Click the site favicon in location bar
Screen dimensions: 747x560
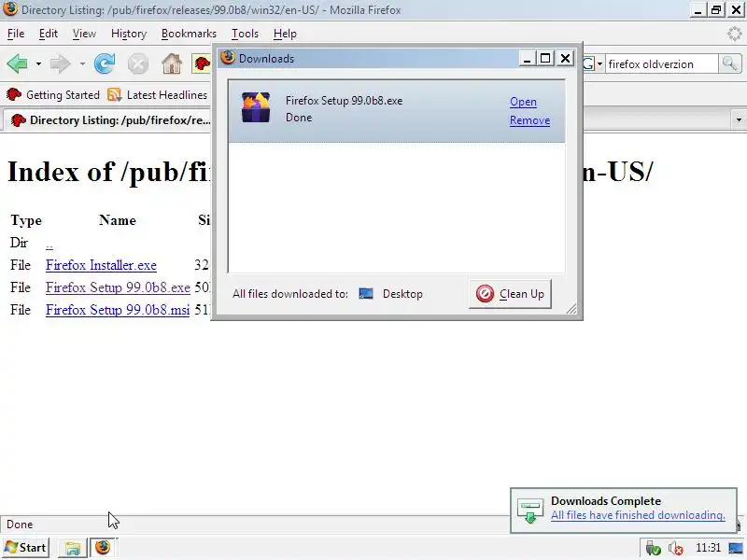[202, 63]
